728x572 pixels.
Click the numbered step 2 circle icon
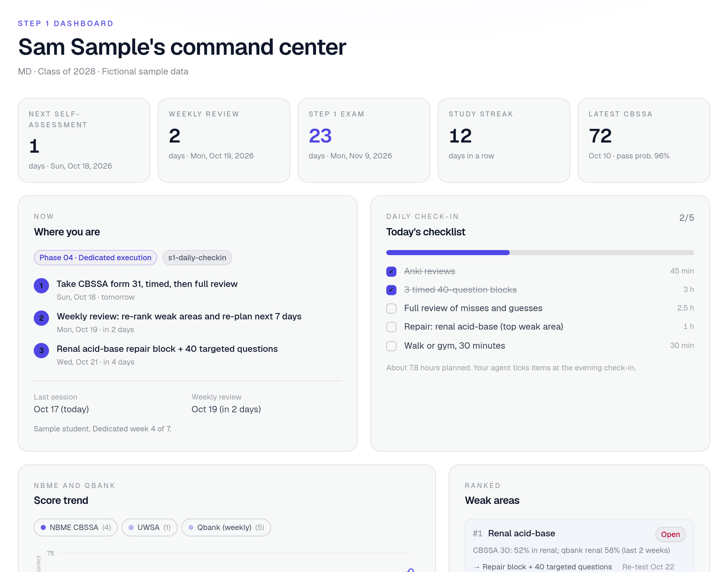point(41,318)
